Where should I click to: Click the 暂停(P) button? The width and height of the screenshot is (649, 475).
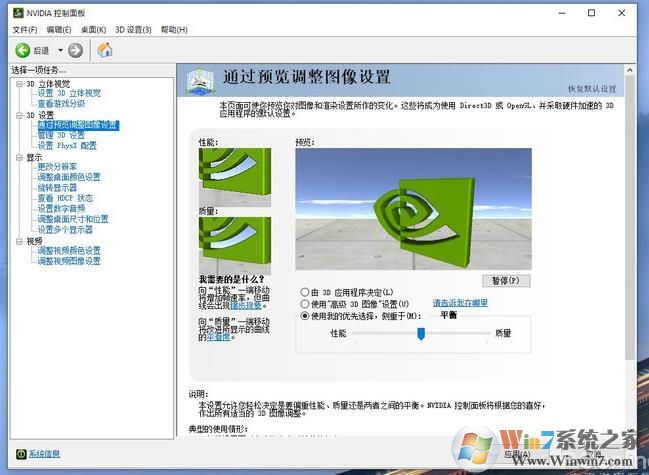[x=506, y=281]
